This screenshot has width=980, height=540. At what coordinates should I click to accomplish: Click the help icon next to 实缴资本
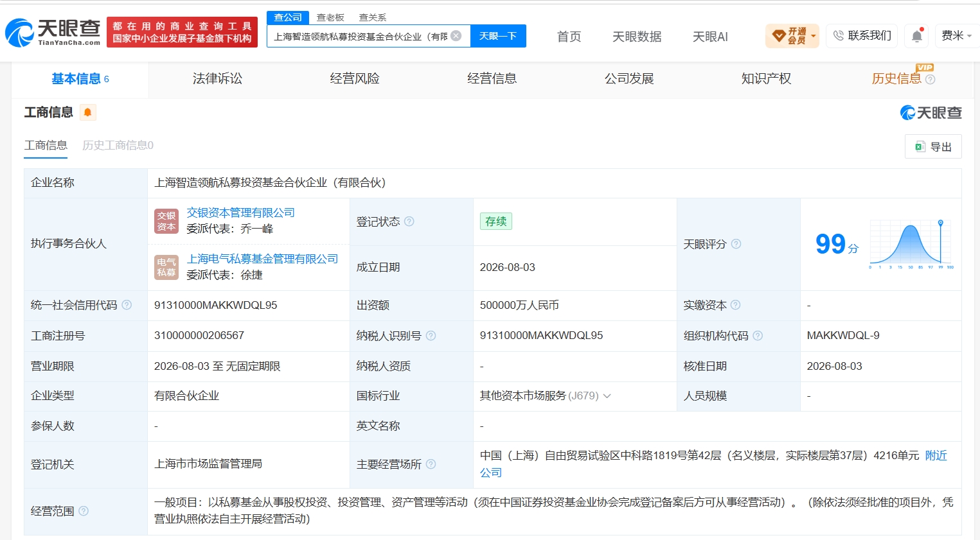(x=736, y=305)
